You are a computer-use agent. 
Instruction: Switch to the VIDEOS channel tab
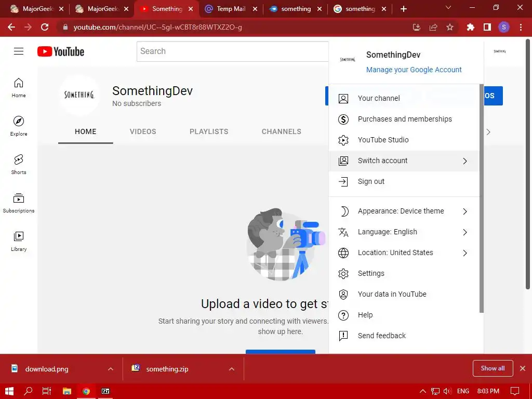pyautogui.click(x=143, y=131)
